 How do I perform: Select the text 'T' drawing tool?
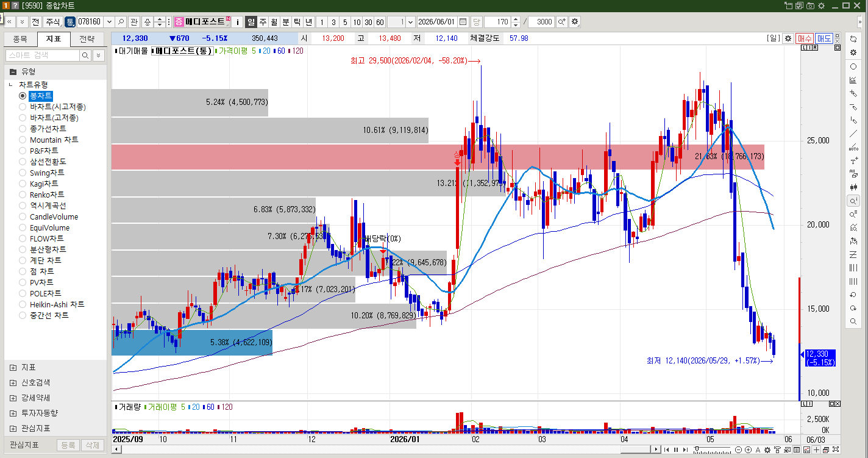[x=853, y=161]
